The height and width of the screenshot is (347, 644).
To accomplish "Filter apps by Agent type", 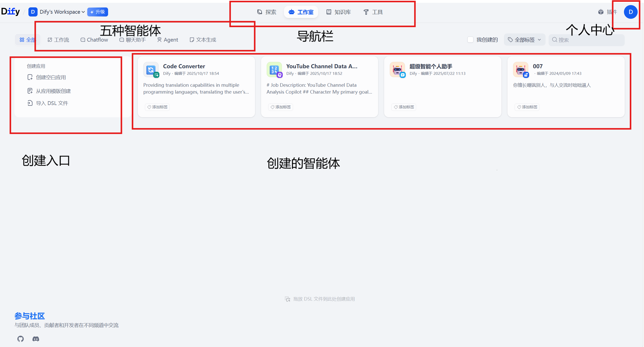I will click(x=168, y=40).
